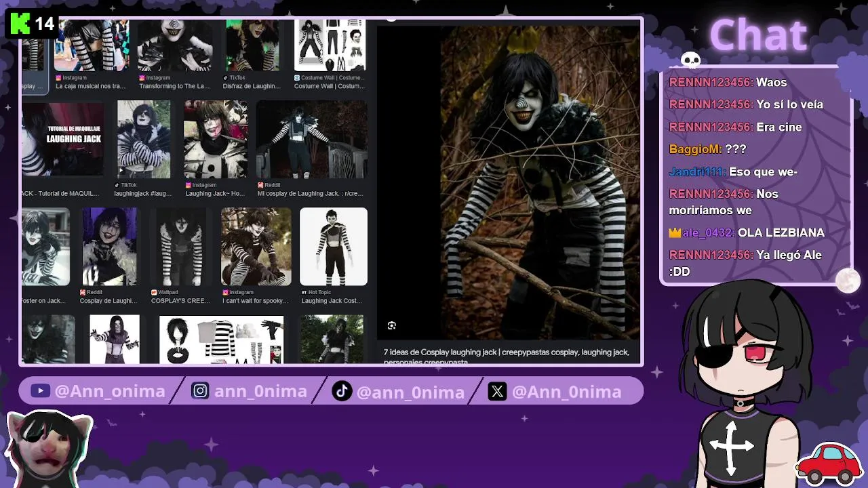This screenshot has height=488, width=868.
Task: Open the 'La caja musical nos tra...' image result
Action: (x=92, y=45)
